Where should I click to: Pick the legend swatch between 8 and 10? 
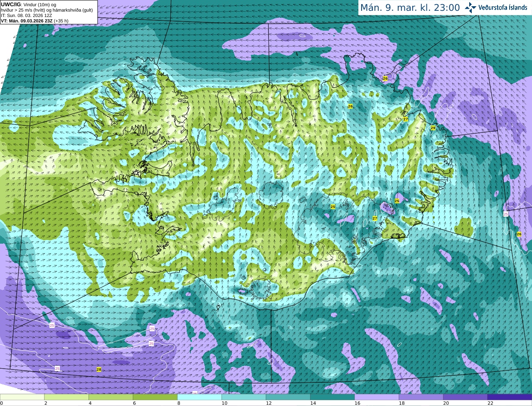tap(199, 397)
